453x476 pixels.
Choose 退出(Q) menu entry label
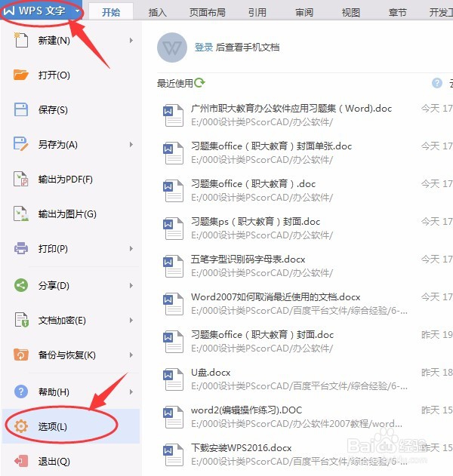(54, 462)
